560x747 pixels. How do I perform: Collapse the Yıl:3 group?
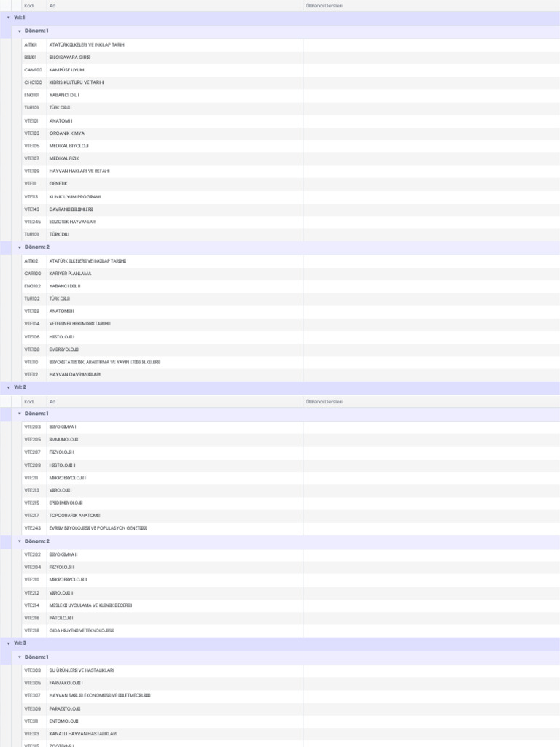8,643
